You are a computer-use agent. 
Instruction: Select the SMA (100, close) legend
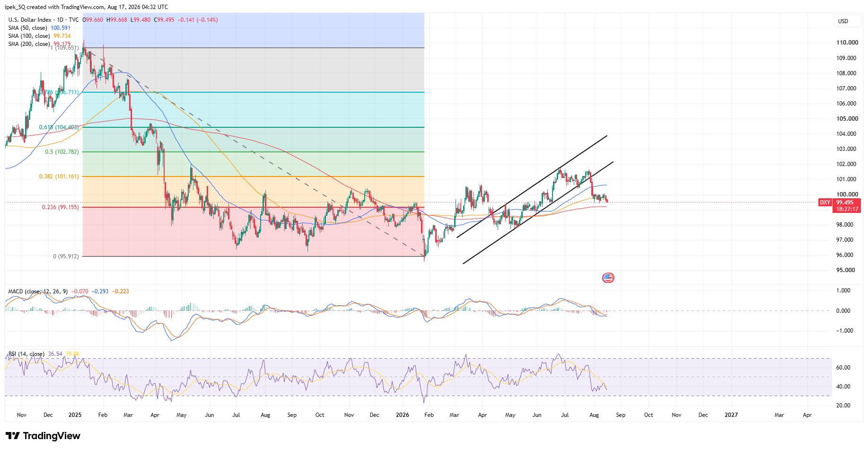29,36
